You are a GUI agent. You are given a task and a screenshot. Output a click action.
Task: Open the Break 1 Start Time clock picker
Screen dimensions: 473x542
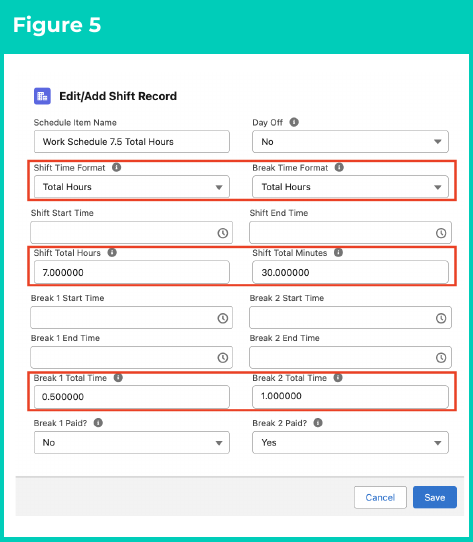tap(223, 318)
